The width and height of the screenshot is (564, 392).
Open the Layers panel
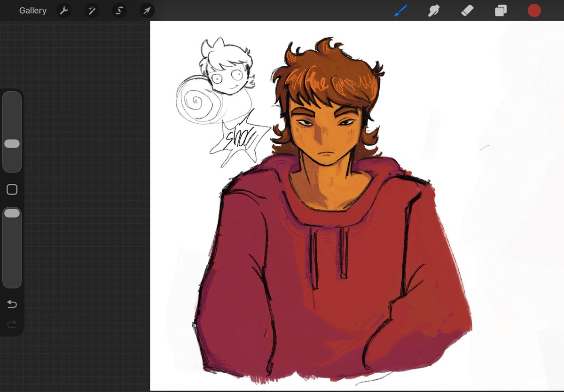click(501, 10)
